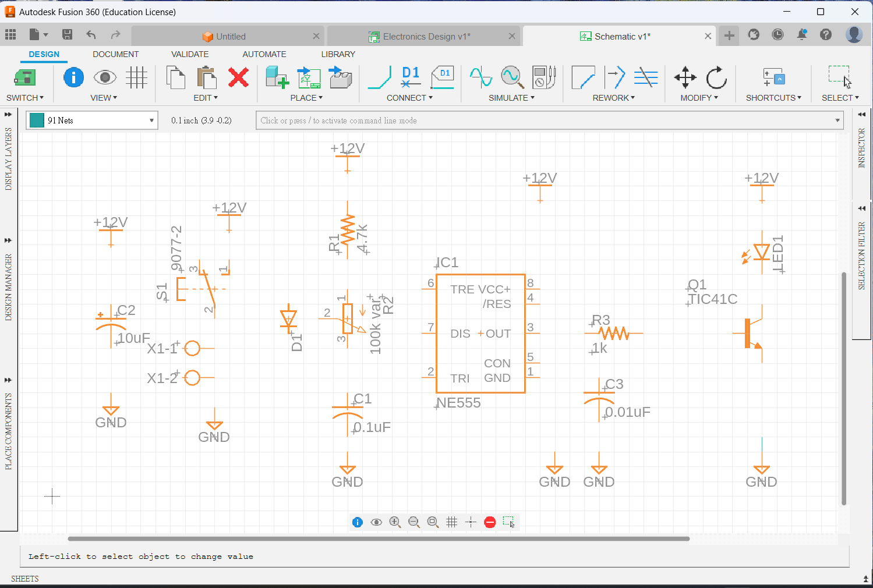This screenshot has width=873, height=588.
Task: Open the INSPECTOR side panel
Action: tap(861, 148)
